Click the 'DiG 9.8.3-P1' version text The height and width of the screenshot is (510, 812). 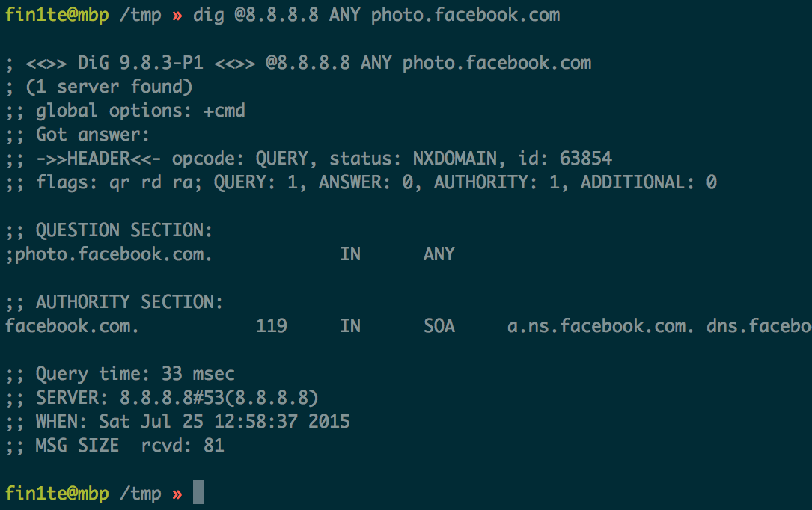[141, 63]
